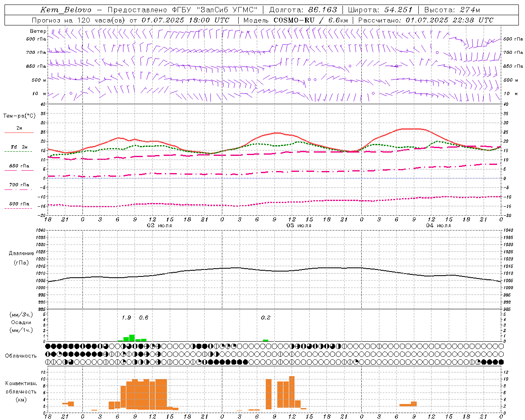Click the Td 2м dew point legend entry
Viewport: 525px width, 420px height.
pyautogui.click(x=19, y=147)
